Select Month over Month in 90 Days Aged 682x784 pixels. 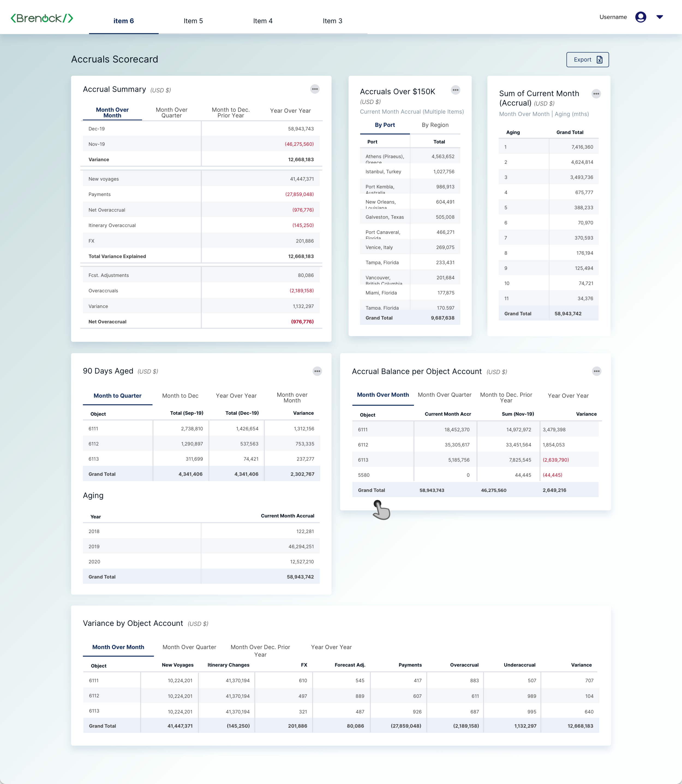pos(292,398)
